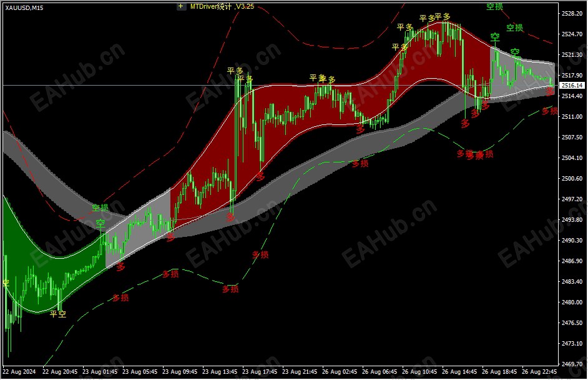588x380 pixels.
Task: Select the 2504.10 price axis label
Action: coord(572,158)
